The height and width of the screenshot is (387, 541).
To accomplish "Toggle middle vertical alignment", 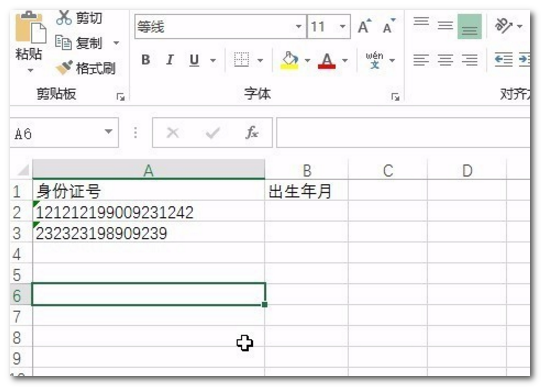I will click(445, 25).
